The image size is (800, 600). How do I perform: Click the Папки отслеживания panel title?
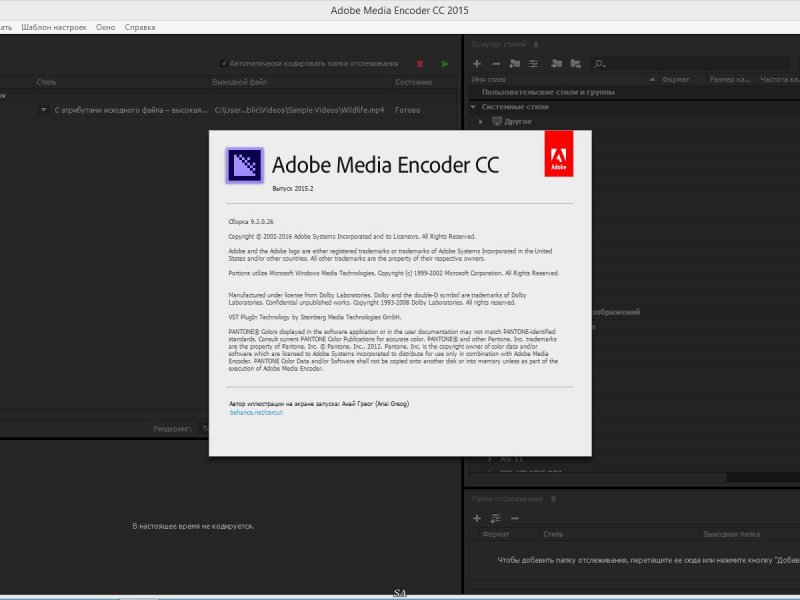tap(507, 499)
